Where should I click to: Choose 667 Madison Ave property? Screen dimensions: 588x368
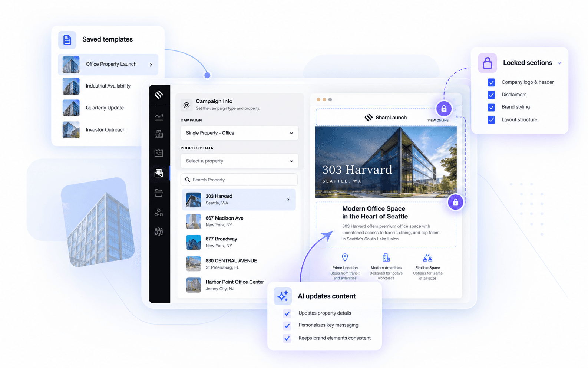pyautogui.click(x=239, y=221)
